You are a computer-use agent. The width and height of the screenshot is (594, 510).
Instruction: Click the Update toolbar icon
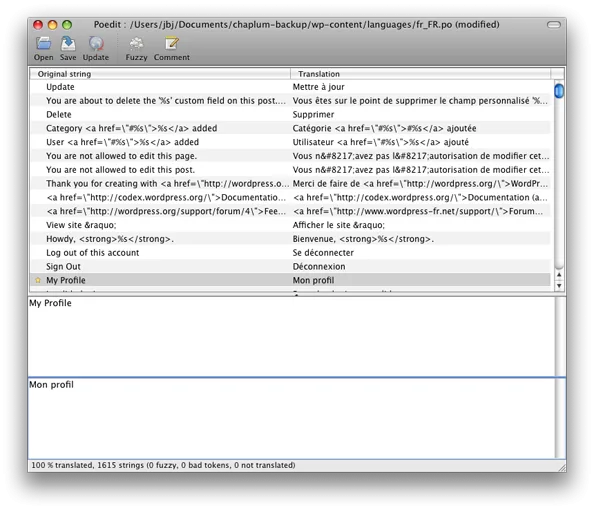96,44
